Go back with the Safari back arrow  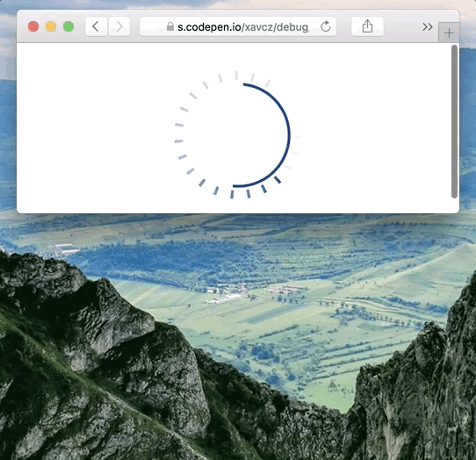click(96, 26)
